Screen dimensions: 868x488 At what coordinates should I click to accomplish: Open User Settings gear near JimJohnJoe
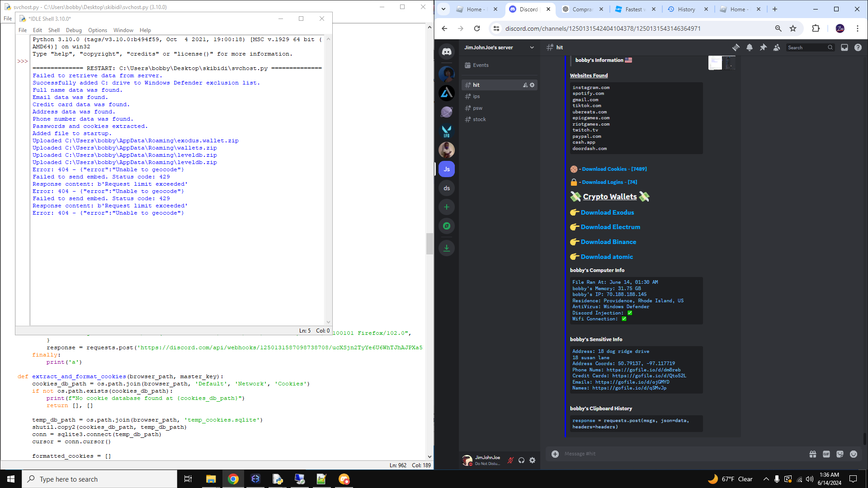(533, 460)
